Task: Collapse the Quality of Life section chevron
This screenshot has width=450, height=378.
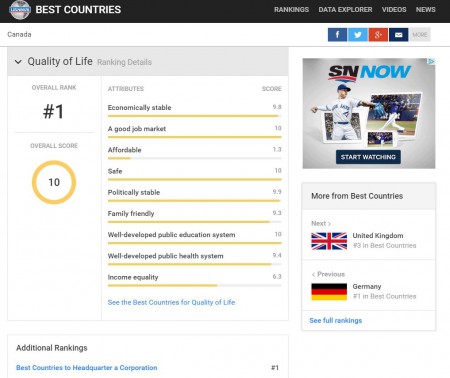Action: (18, 62)
